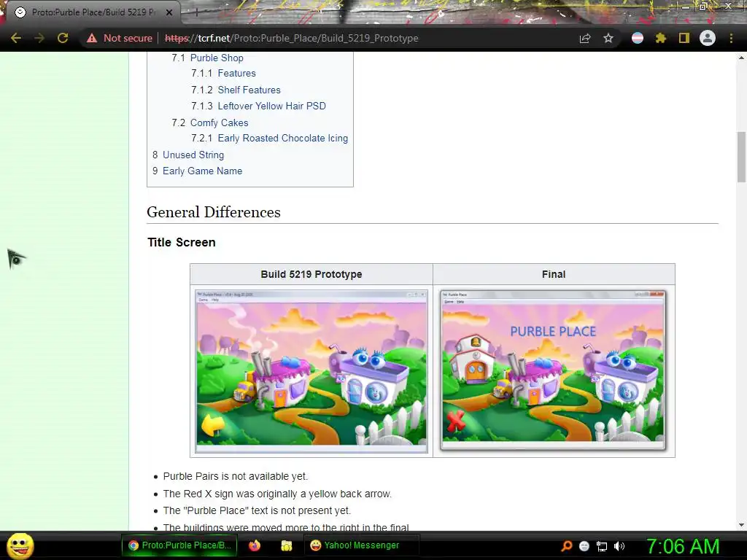Click the forward navigation arrow
The image size is (747, 560).
(39, 38)
